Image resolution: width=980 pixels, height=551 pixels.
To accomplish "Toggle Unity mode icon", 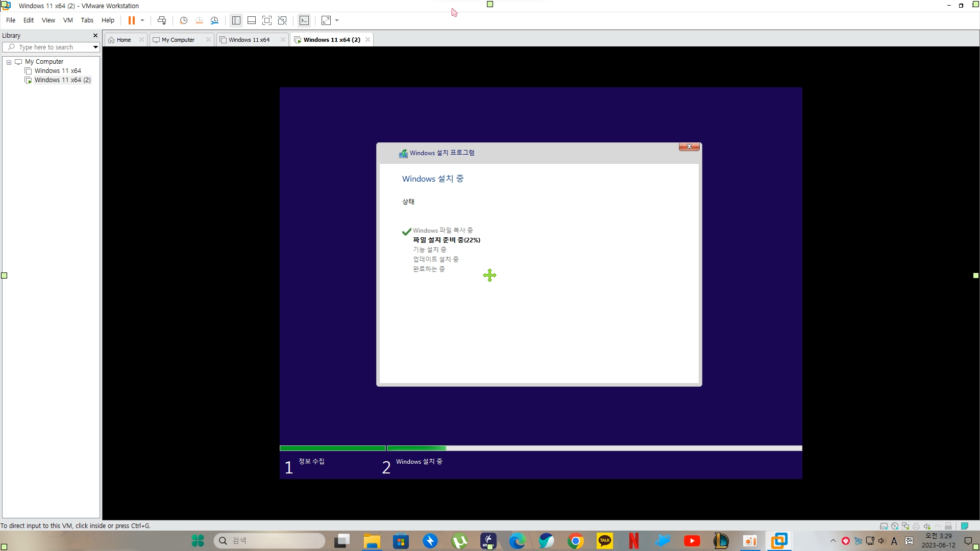I will click(x=282, y=20).
